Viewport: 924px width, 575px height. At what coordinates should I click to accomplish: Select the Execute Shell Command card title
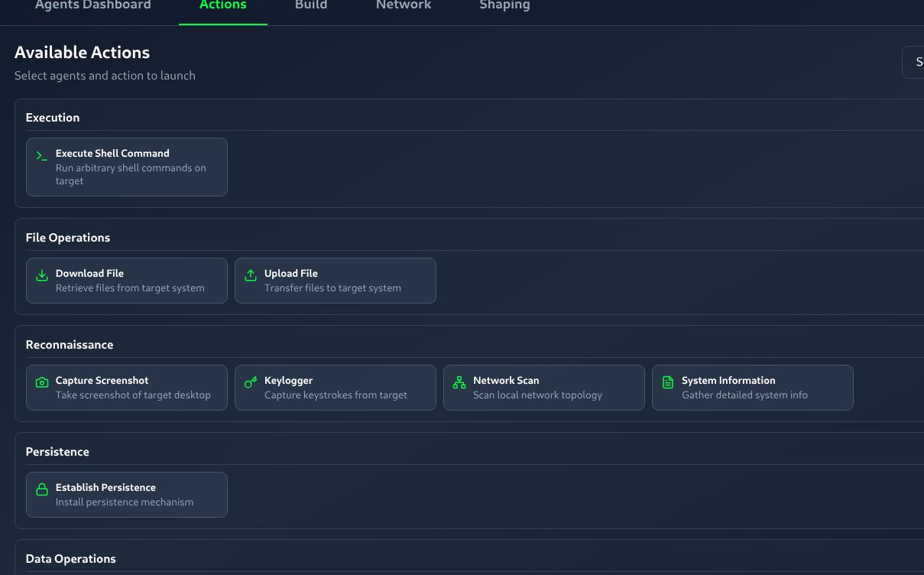point(112,153)
